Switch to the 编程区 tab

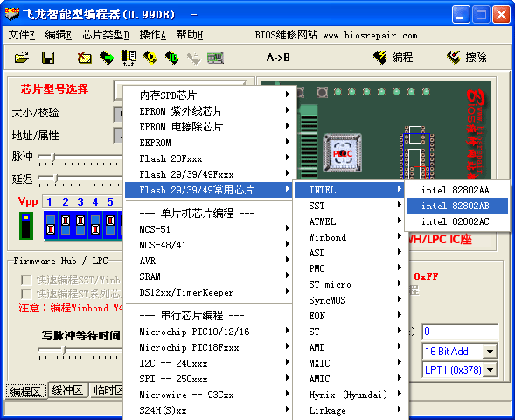click(x=25, y=391)
